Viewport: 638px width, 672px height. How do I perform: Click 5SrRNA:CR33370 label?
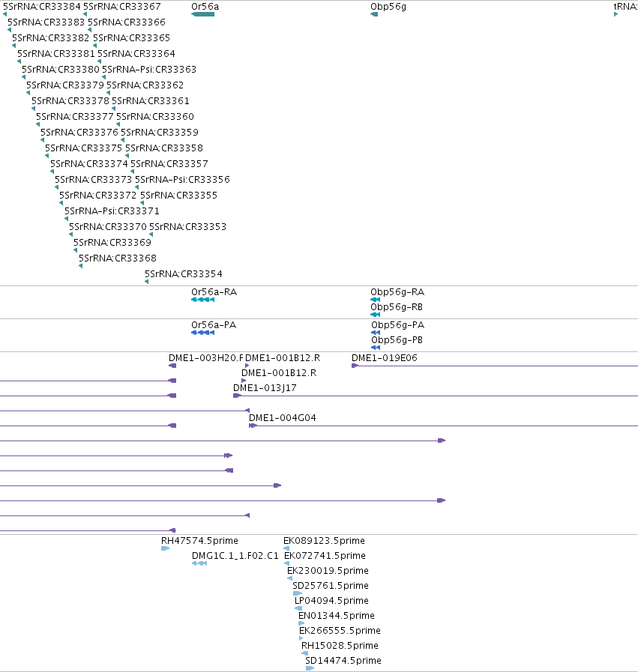[108, 227]
